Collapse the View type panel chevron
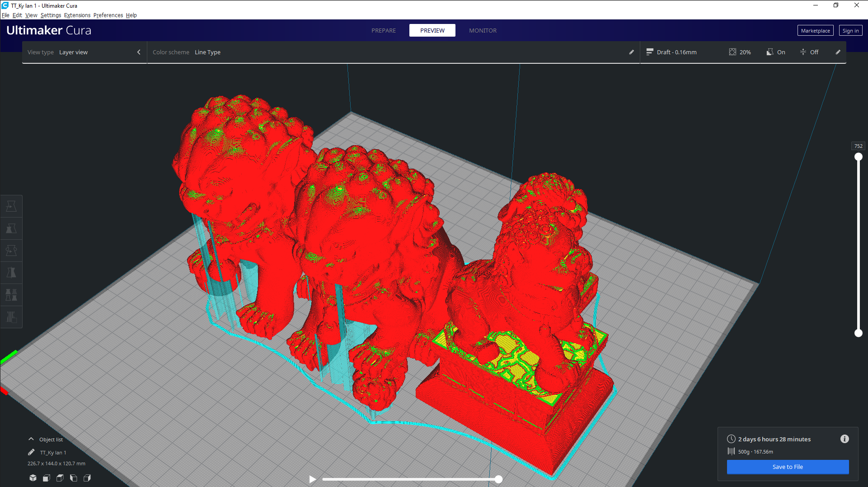 (x=139, y=52)
